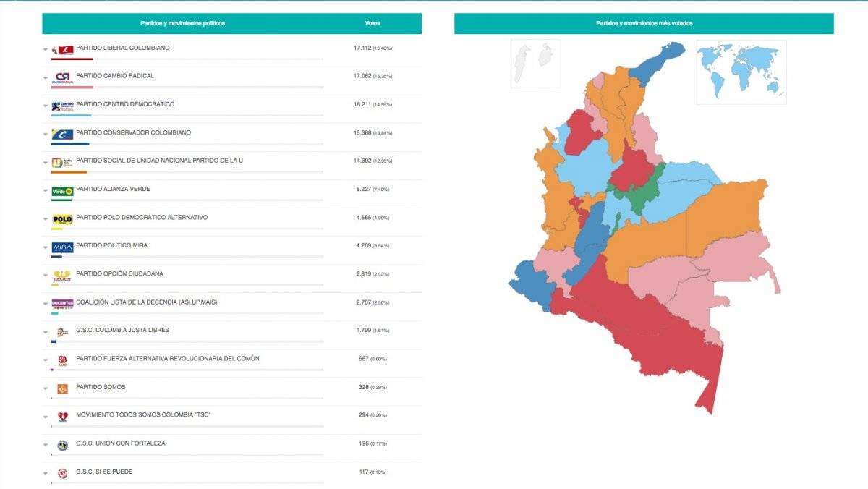Click the PARTIDO CAMBIO RADICAL name
868x489 pixels.
tap(115, 76)
